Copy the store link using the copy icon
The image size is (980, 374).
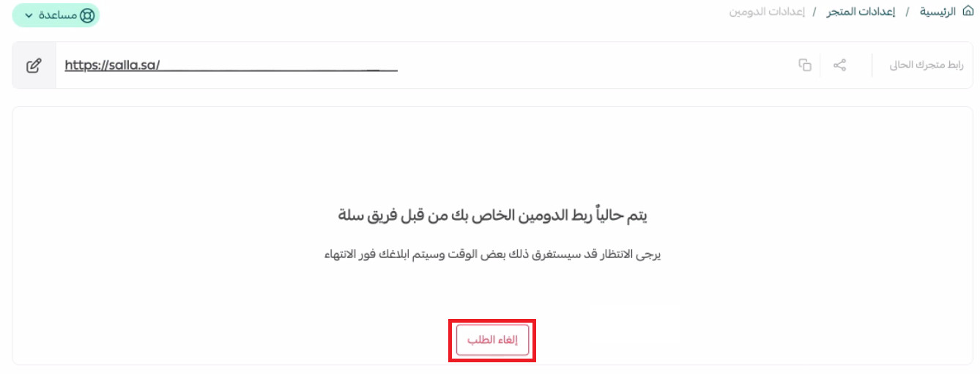[805, 65]
